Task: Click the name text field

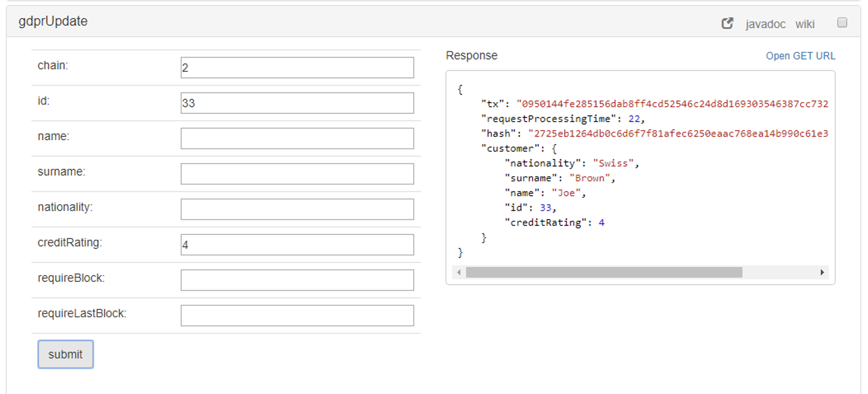Action: point(297,138)
